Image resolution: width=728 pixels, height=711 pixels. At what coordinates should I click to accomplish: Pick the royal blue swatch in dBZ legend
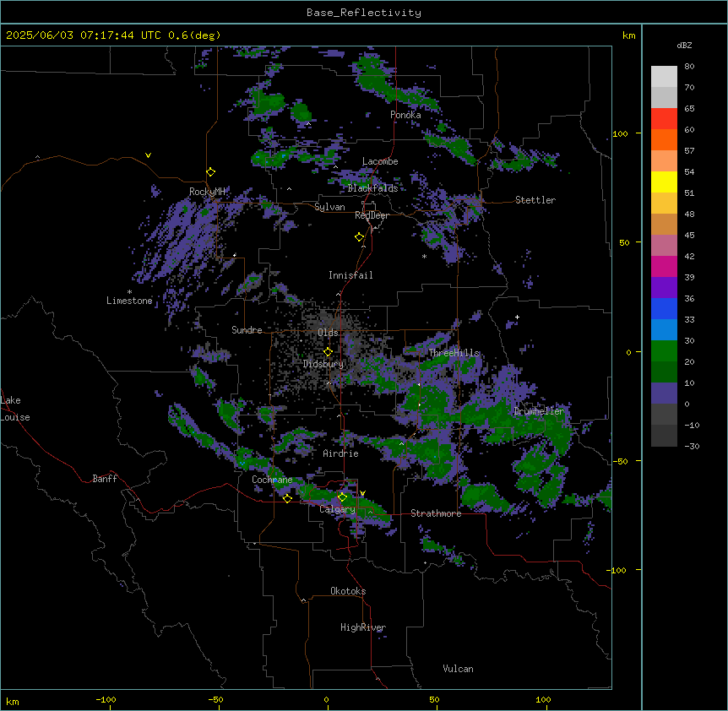pos(664,308)
